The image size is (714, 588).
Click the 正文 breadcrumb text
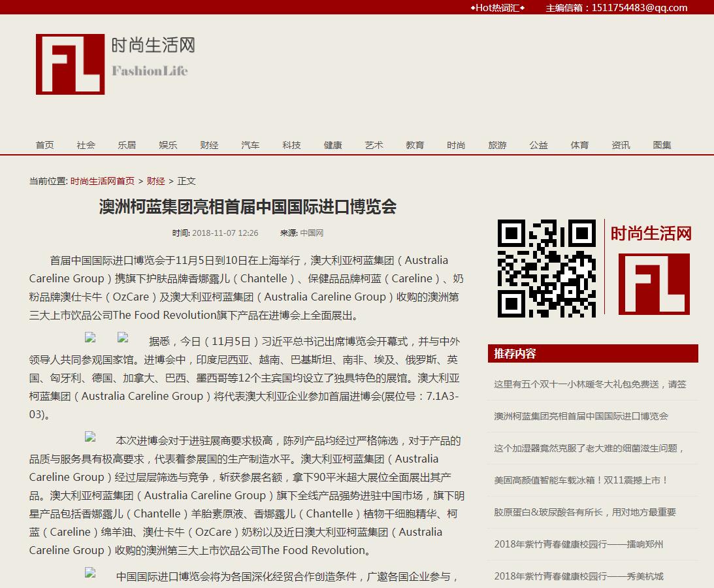click(x=186, y=181)
